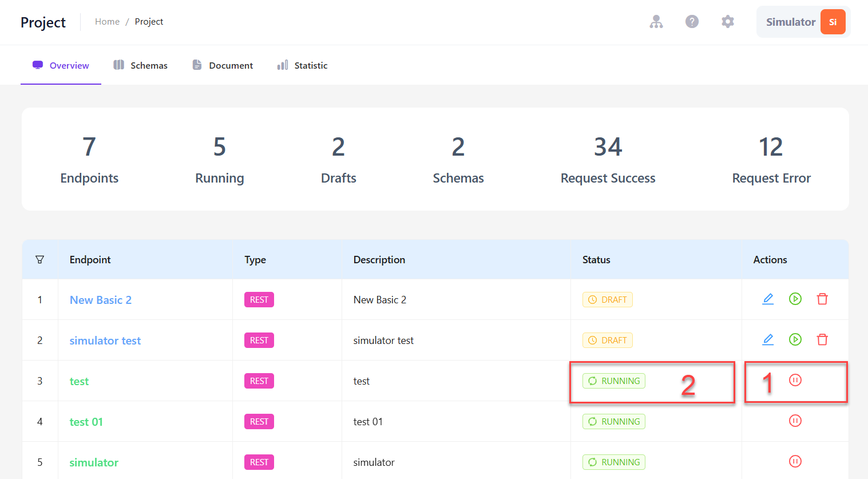The image size is (868, 479).
Task: Open the Statistic tab
Action: click(x=302, y=65)
